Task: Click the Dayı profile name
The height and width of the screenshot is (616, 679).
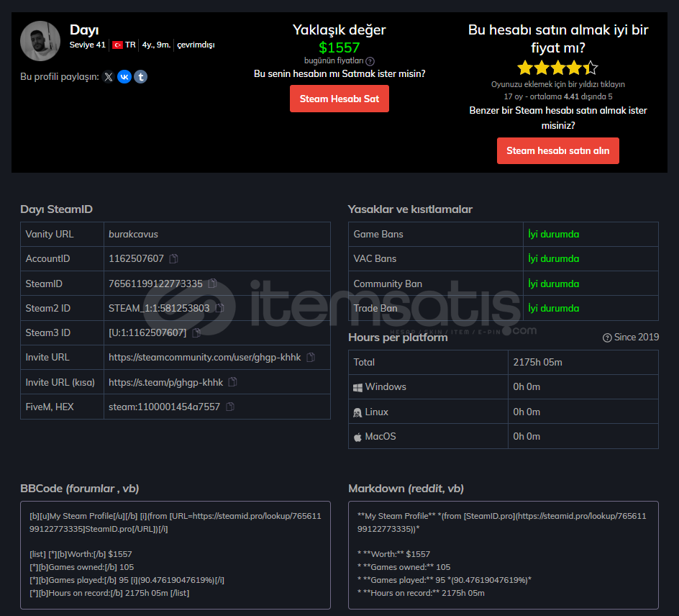Action: click(x=84, y=30)
